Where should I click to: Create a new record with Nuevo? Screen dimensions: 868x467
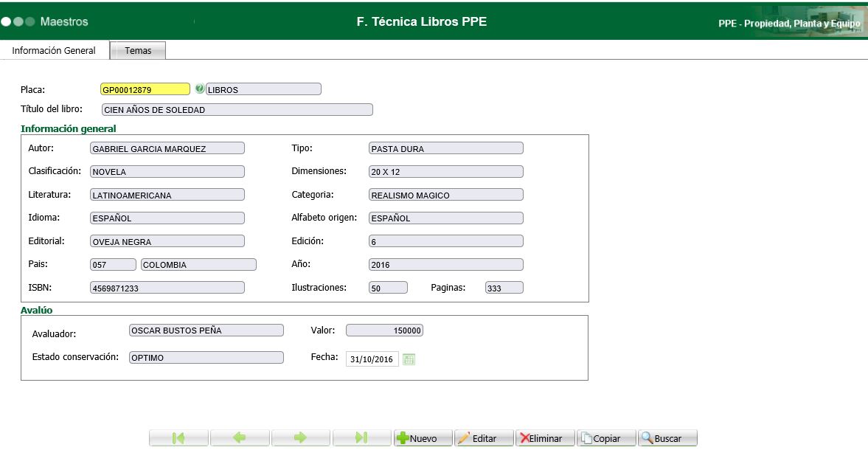[x=423, y=438]
